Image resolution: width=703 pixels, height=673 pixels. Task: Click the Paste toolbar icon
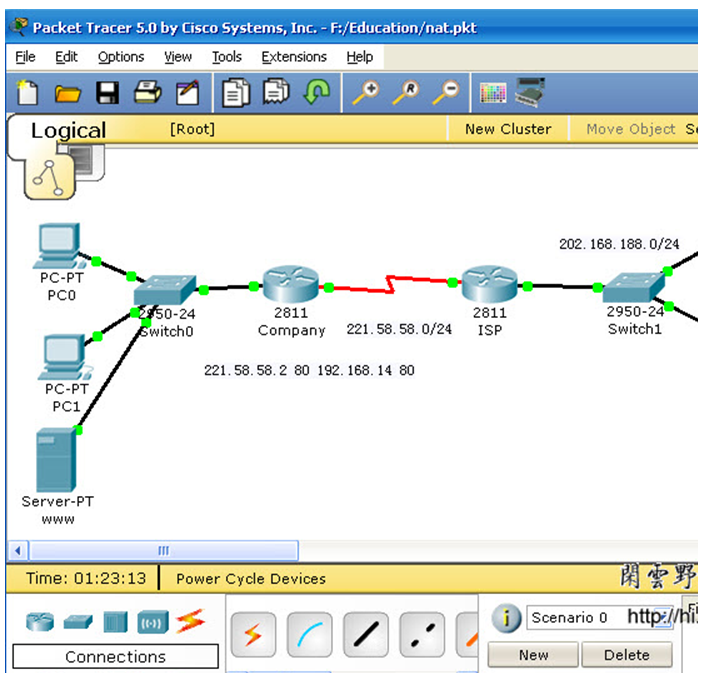tap(276, 91)
